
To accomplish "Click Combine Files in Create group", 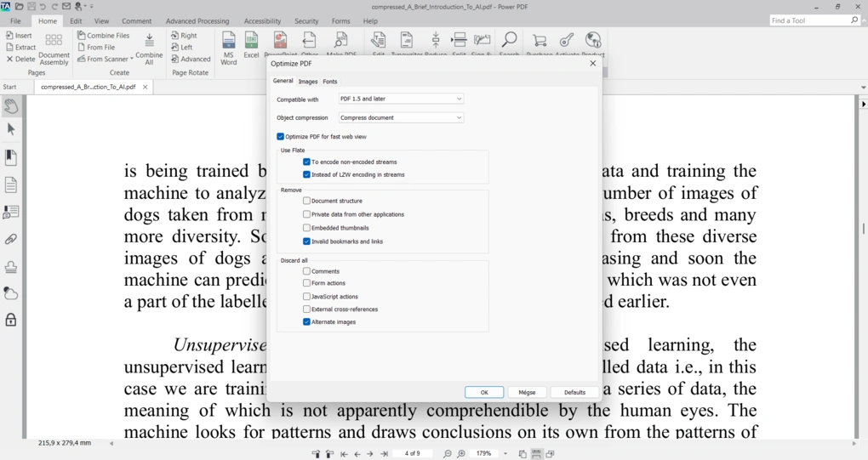I will tap(104, 36).
